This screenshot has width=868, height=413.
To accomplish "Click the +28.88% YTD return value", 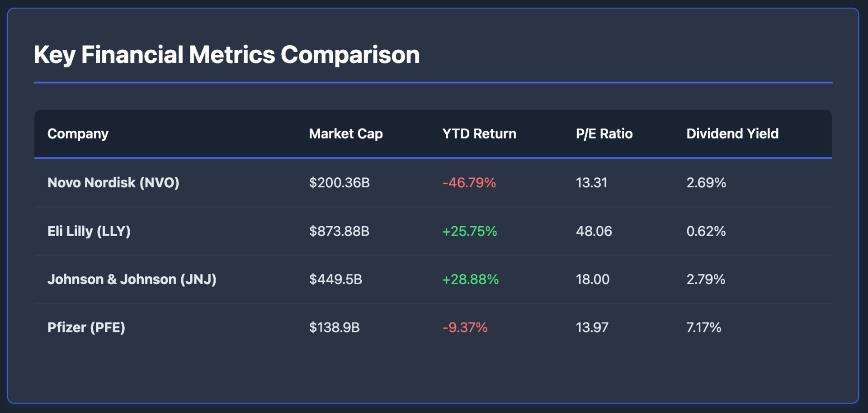I will click(x=470, y=280).
